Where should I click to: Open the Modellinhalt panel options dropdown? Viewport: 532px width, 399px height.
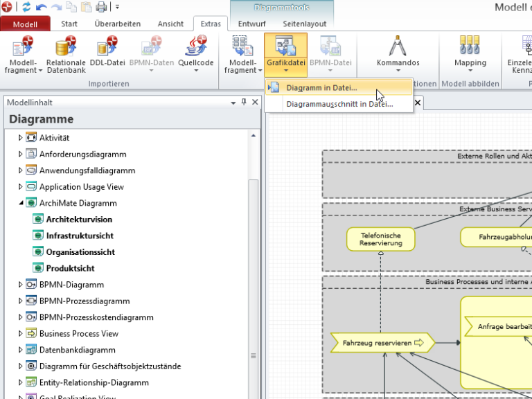[233, 103]
